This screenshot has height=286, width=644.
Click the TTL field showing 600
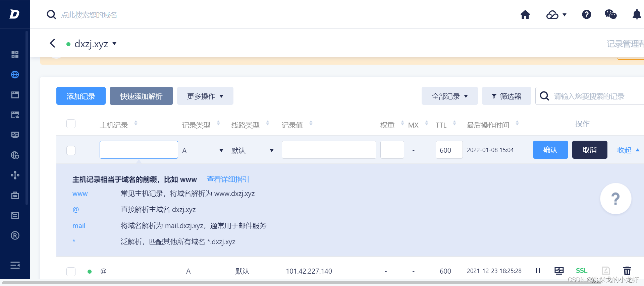click(449, 150)
